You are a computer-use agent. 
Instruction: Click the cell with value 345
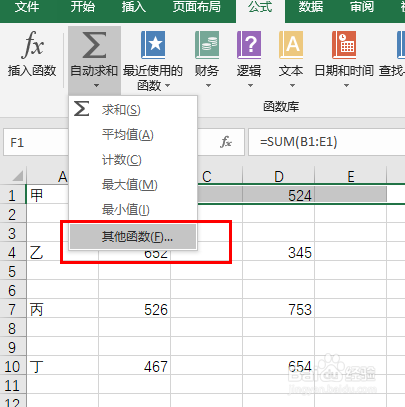tap(279, 252)
